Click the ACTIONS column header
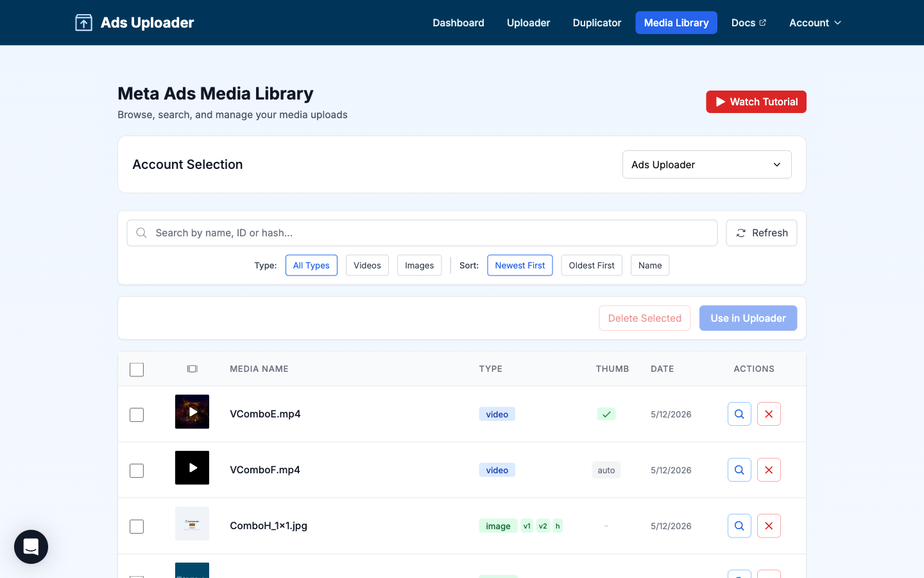924x578 pixels. point(754,369)
